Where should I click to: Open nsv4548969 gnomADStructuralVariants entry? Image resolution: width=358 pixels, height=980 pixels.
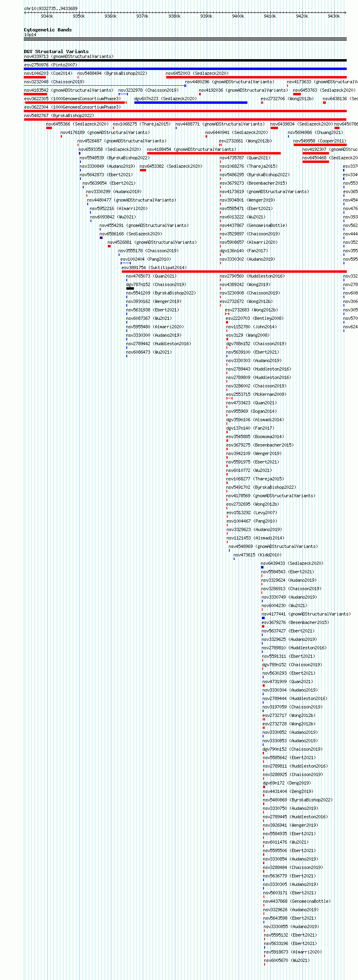pyautogui.click(x=273, y=546)
